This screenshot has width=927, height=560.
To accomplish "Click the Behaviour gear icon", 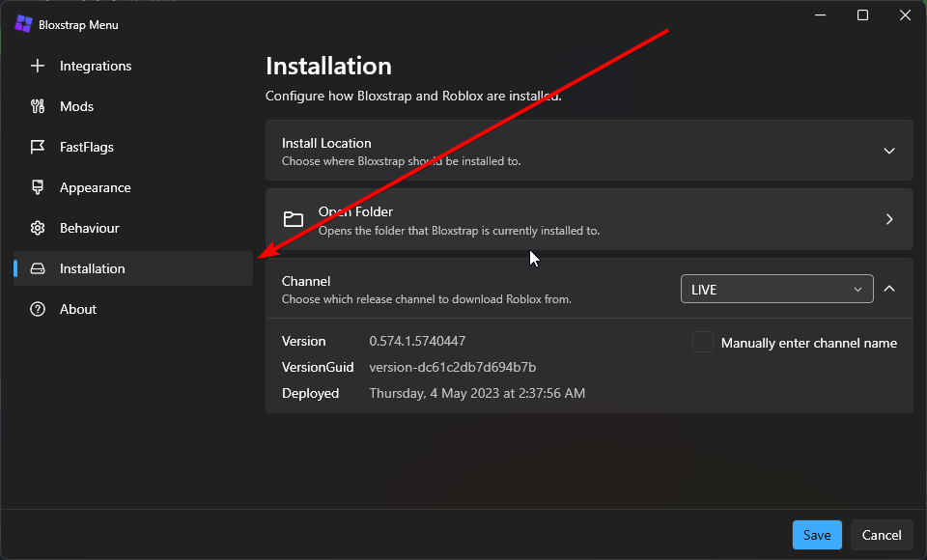I will pos(39,228).
